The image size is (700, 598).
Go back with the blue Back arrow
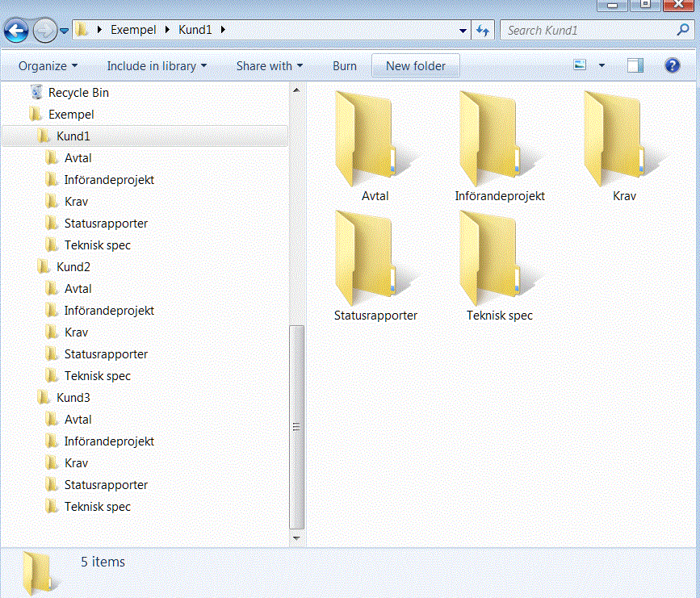[16, 31]
